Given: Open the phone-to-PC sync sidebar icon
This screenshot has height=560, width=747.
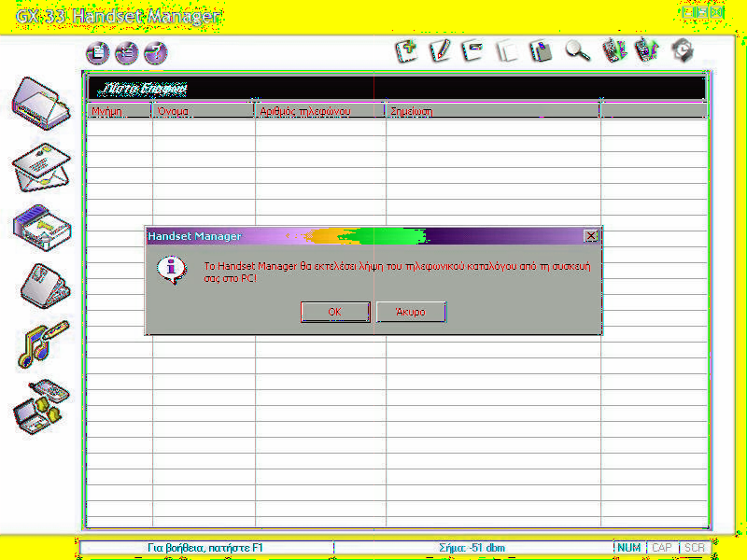Looking at the screenshot, I should (42, 406).
